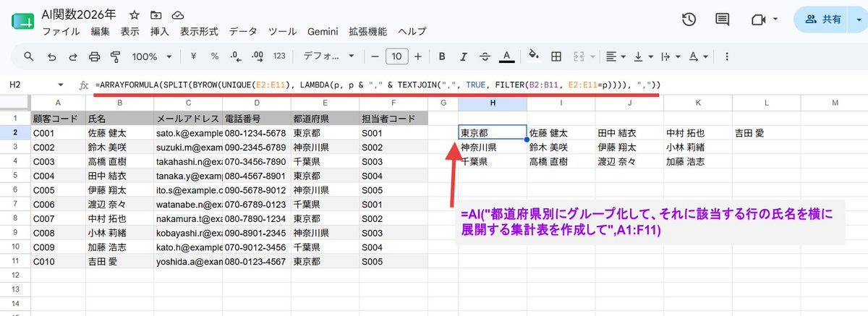Open the 123 number formats menu

(x=279, y=56)
